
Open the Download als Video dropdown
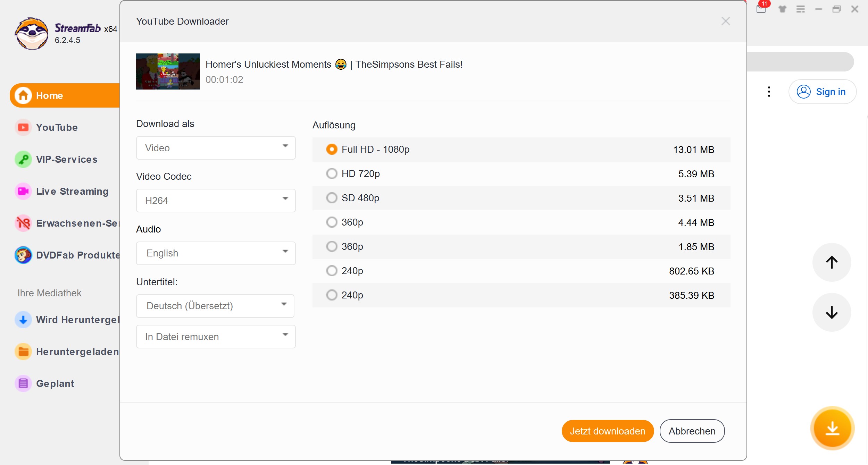tap(216, 148)
